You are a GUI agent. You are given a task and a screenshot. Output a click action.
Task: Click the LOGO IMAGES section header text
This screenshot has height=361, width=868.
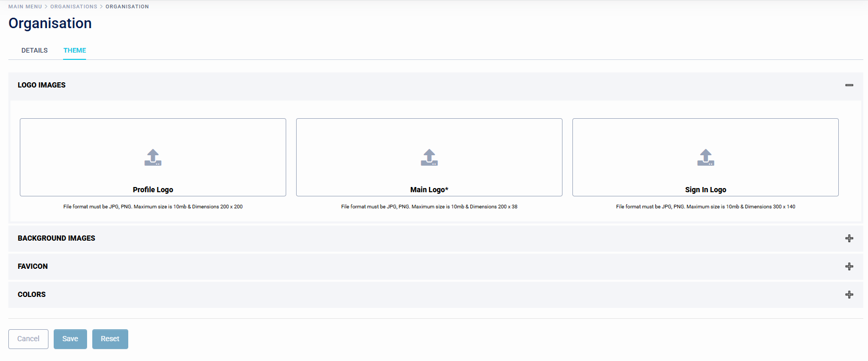point(42,85)
